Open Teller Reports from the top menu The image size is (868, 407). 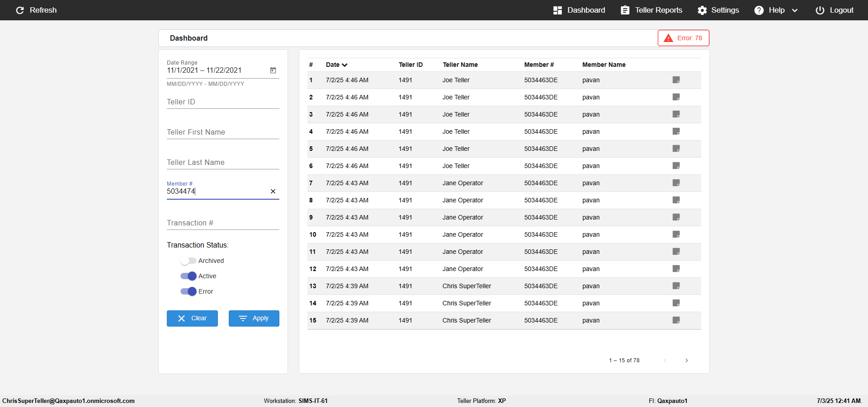[651, 10]
